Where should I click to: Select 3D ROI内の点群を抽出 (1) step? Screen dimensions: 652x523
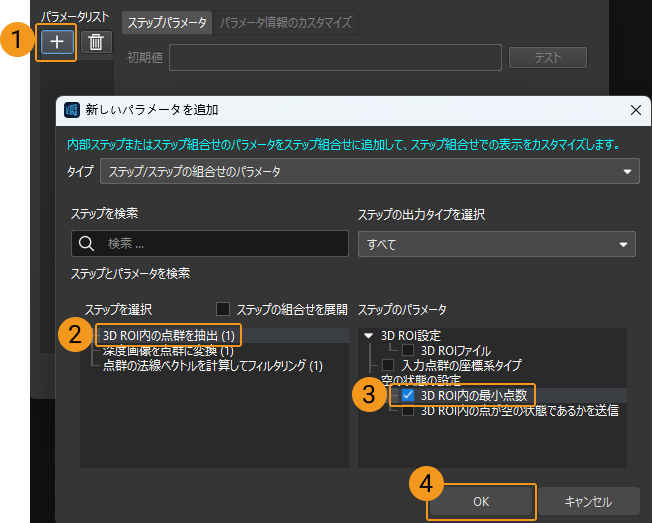pos(169,336)
